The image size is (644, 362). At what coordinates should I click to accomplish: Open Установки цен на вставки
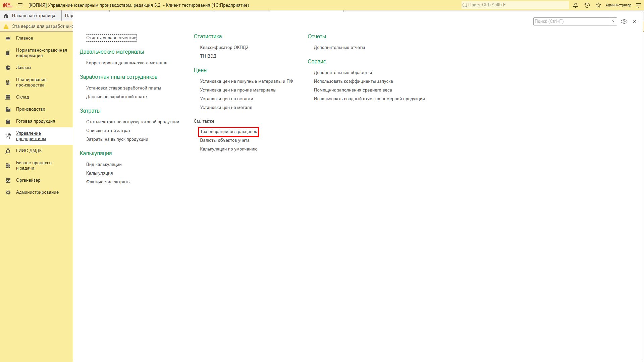pyautogui.click(x=226, y=99)
